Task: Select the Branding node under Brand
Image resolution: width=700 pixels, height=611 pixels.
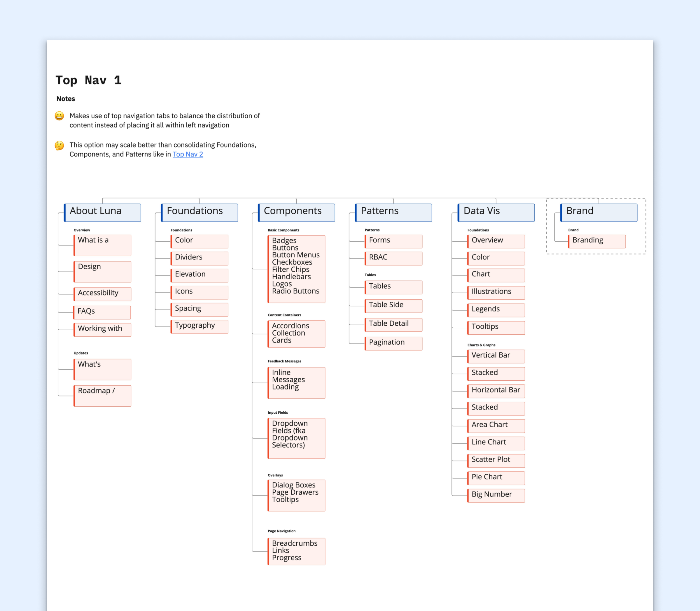Action: 597,241
